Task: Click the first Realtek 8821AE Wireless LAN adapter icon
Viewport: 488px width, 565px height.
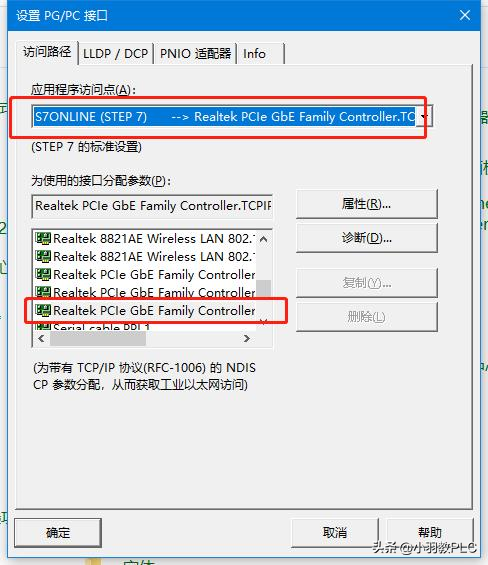Action: tap(43, 239)
